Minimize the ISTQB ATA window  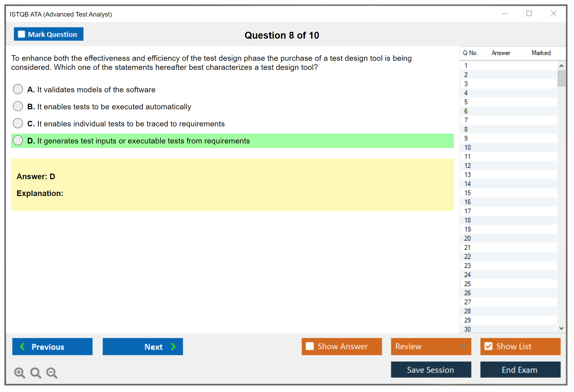click(x=505, y=14)
